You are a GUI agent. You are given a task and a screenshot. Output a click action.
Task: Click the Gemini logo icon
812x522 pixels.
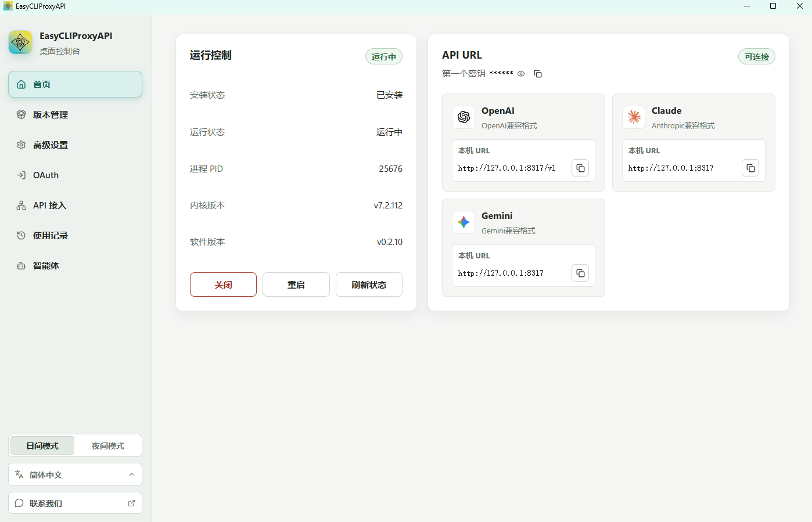coord(464,222)
